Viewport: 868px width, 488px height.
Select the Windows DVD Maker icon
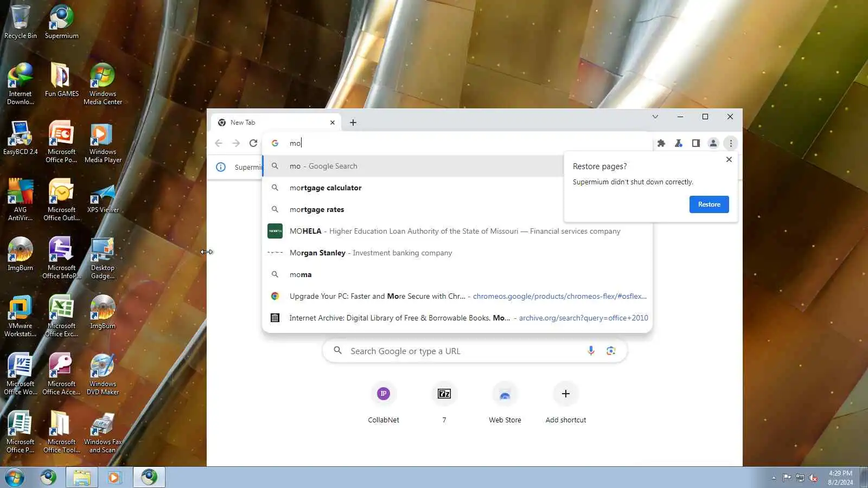tap(103, 374)
